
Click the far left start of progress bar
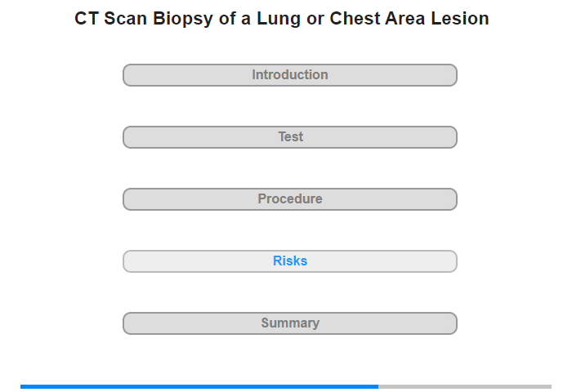[x=23, y=386]
